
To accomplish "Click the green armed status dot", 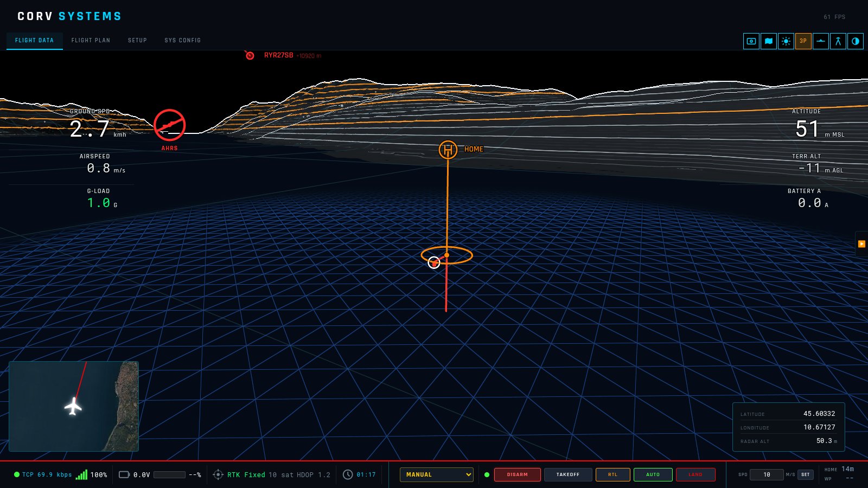I will point(487,474).
